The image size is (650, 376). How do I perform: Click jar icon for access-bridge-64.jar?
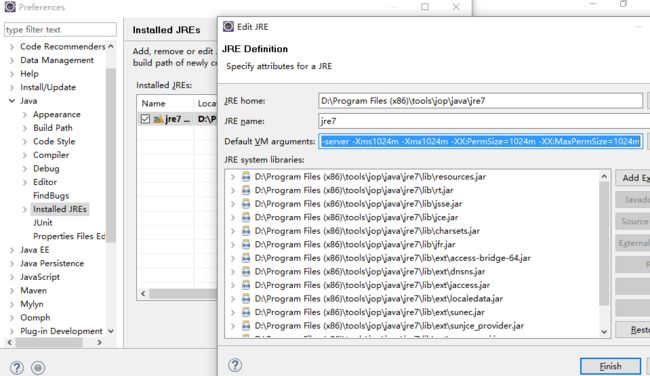(x=246, y=258)
